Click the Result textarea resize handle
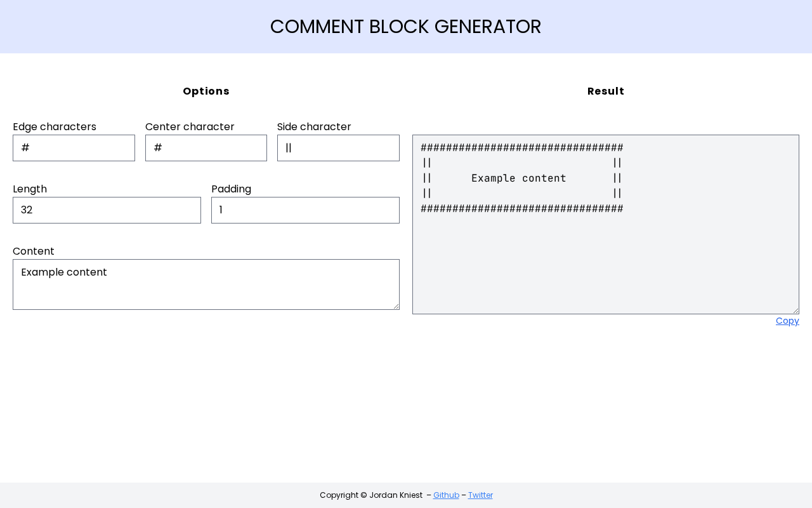 click(x=796, y=311)
